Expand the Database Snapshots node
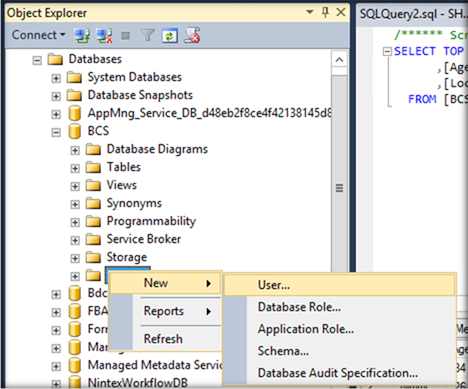This screenshot has height=389, width=468. click(56, 96)
